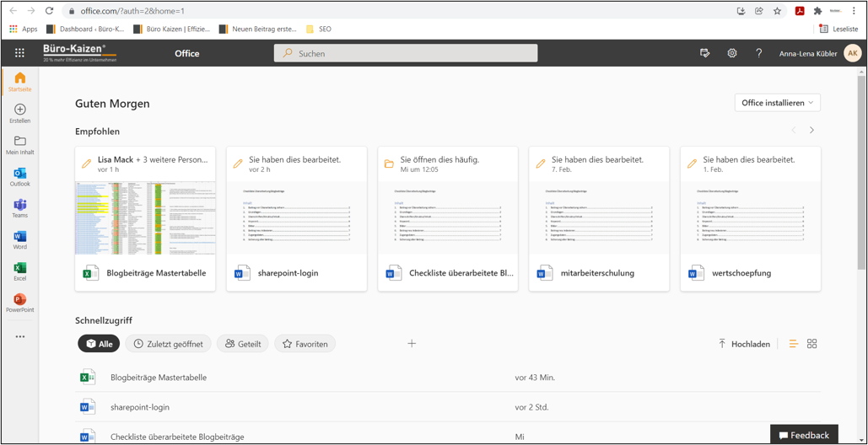Open mitarbeiterschulung recommended card

pos(599,218)
